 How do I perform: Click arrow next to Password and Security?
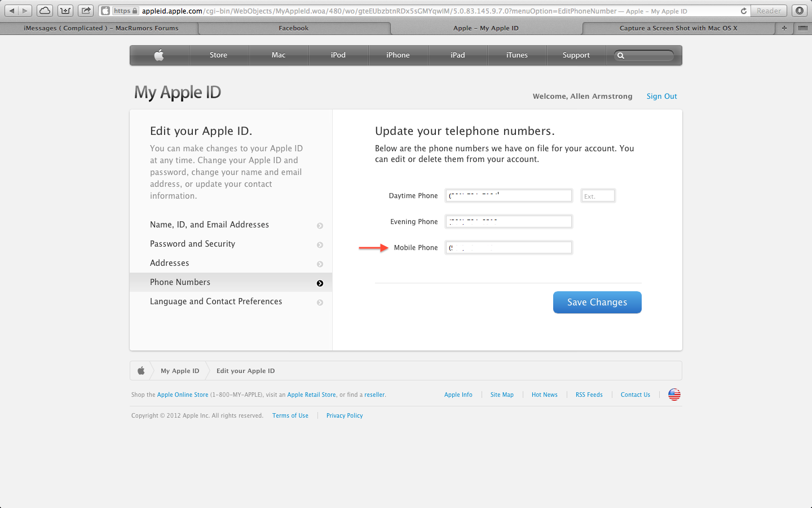320,245
